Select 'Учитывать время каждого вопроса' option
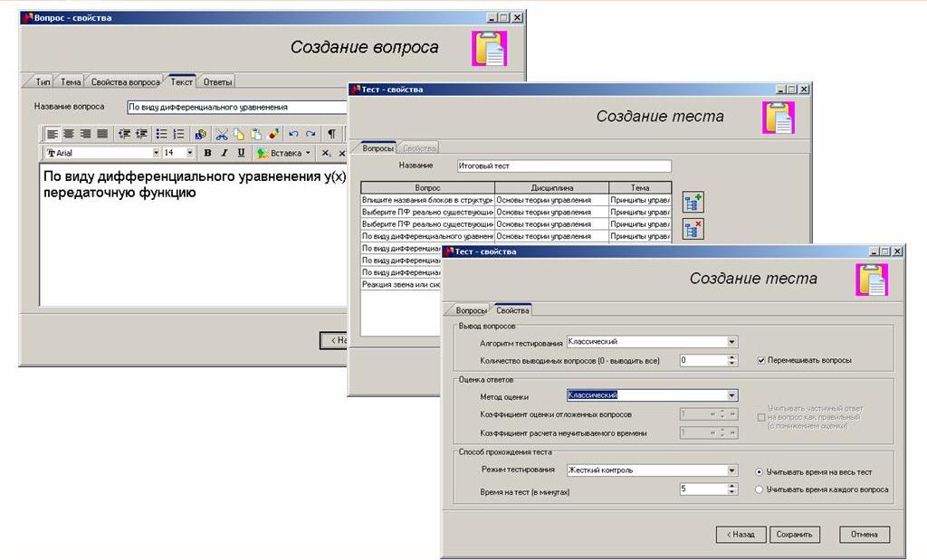This screenshot has width=927, height=560. point(758,489)
